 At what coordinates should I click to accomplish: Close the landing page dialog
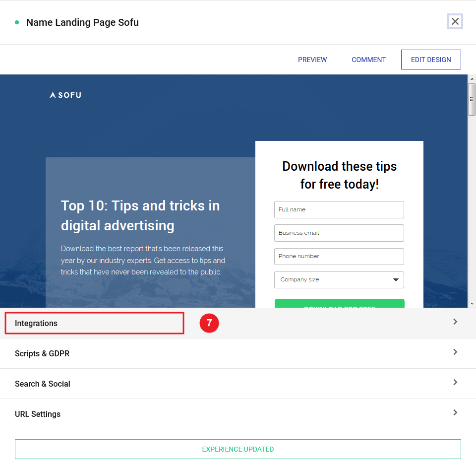455,22
